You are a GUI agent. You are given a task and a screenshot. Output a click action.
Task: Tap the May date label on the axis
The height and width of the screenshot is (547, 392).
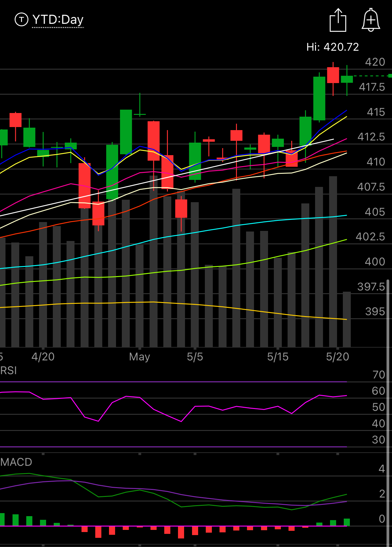pyautogui.click(x=140, y=357)
